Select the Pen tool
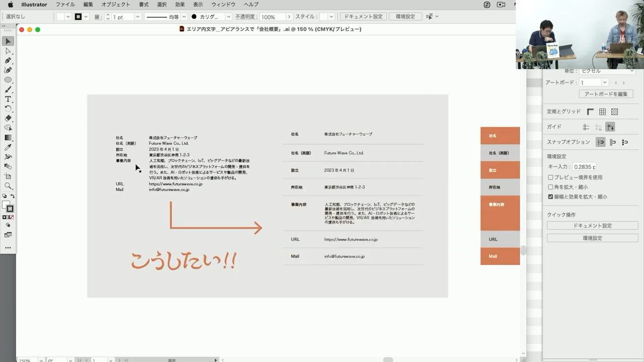This screenshot has width=644, height=362. (x=8, y=60)
